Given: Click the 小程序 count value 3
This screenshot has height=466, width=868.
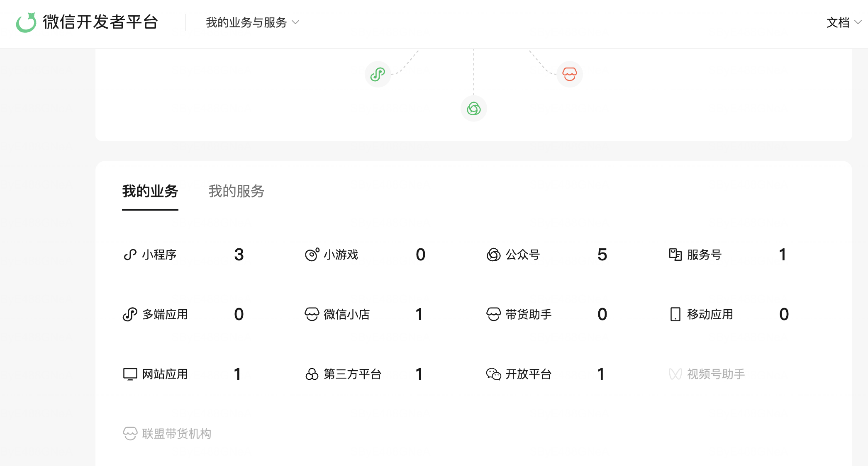Looking at the screenshot, I should [x=239, y=255].
